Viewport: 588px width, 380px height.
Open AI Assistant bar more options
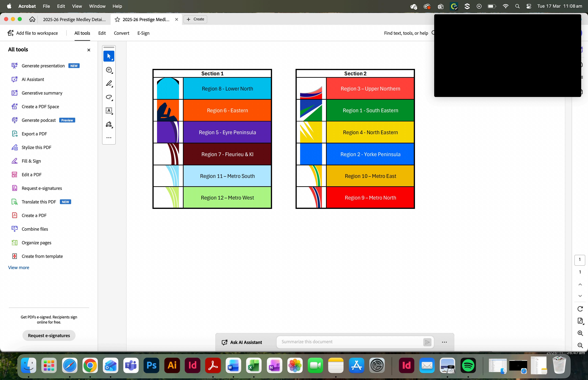coord(444,342)
